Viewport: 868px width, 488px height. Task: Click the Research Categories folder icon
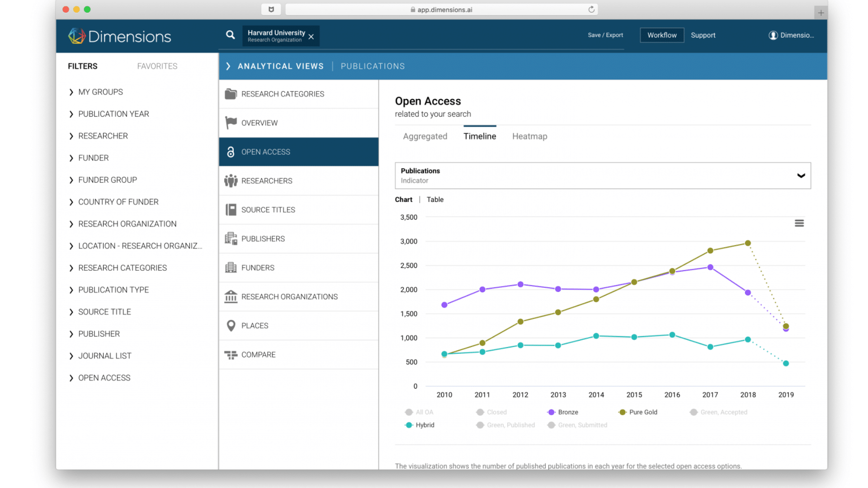pos(231,94)
